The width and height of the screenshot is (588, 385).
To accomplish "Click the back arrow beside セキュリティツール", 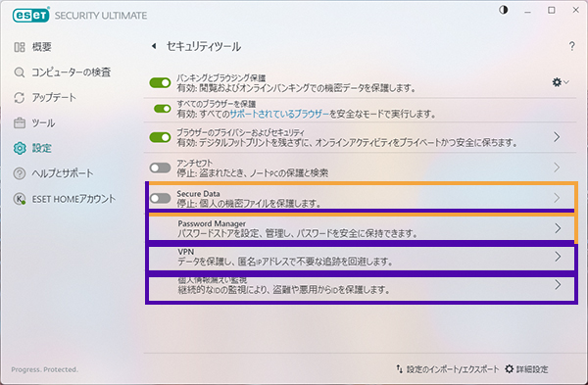I will pos(154,46).
